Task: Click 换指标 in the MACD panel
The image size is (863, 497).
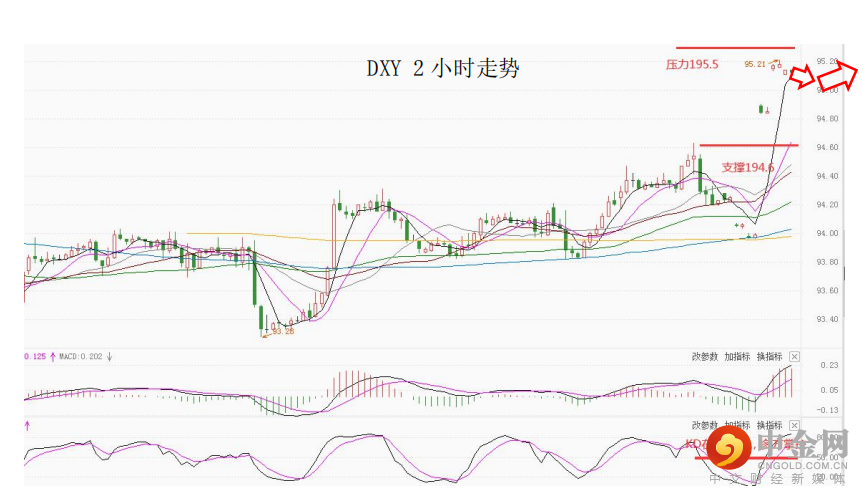Action: pos(769,357)
